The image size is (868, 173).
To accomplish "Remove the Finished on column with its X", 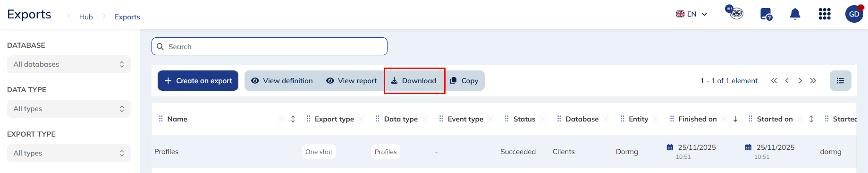I will coord(724,119).
